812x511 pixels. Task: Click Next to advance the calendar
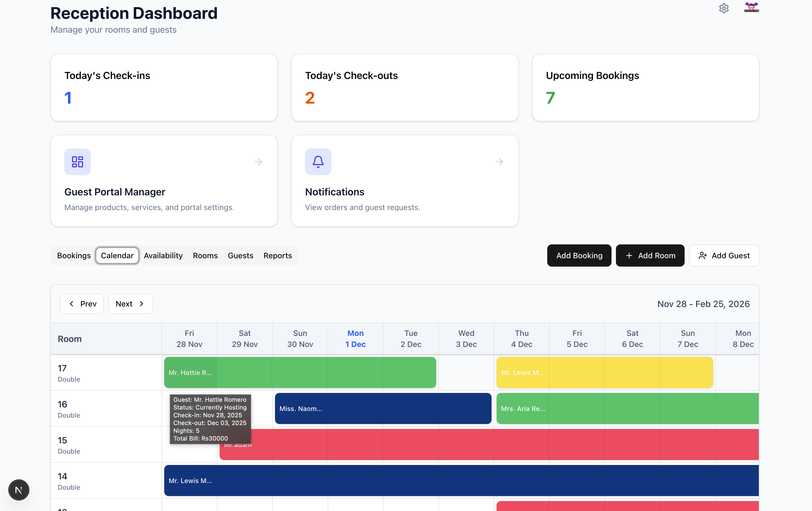tap(130, 303)
